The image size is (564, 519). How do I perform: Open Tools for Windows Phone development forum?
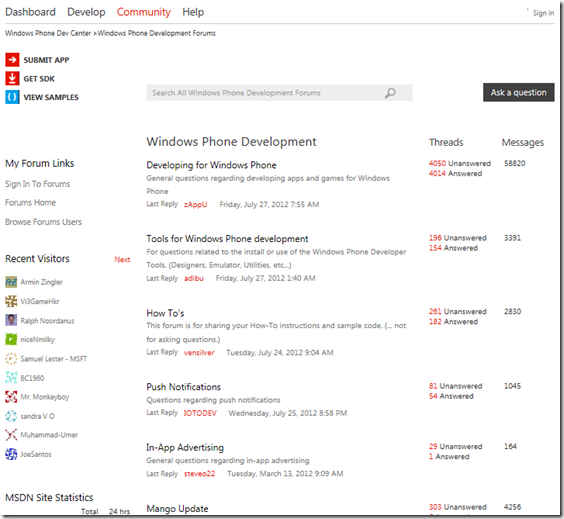(x=227, y=239)
